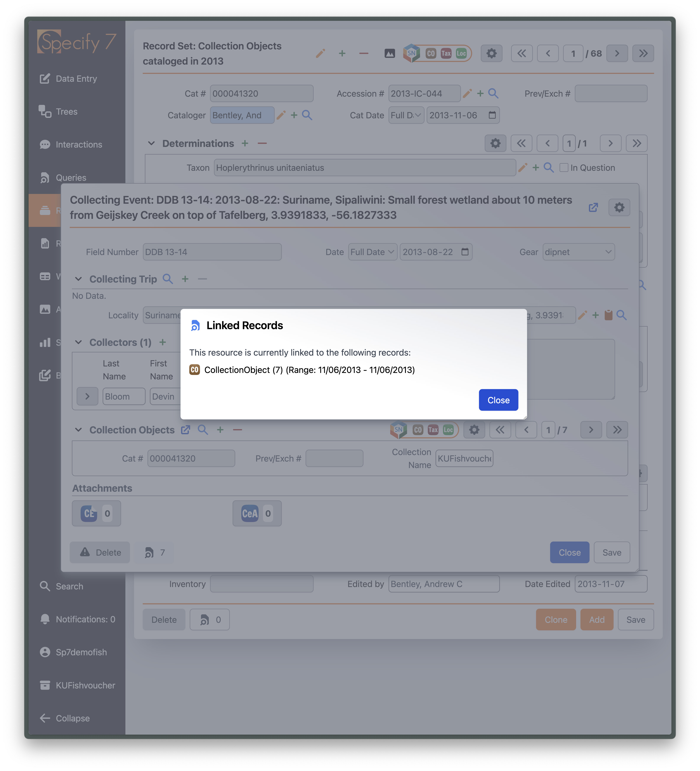700x771 pixels.
Task: Toggle the In Question checkbox
Action: [x=564, y=168]
